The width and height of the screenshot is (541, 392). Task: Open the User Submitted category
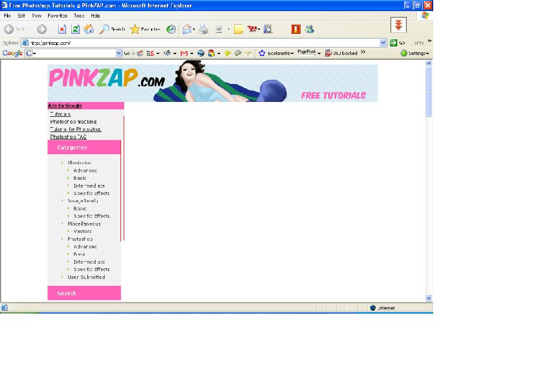(x=86, y=277)
